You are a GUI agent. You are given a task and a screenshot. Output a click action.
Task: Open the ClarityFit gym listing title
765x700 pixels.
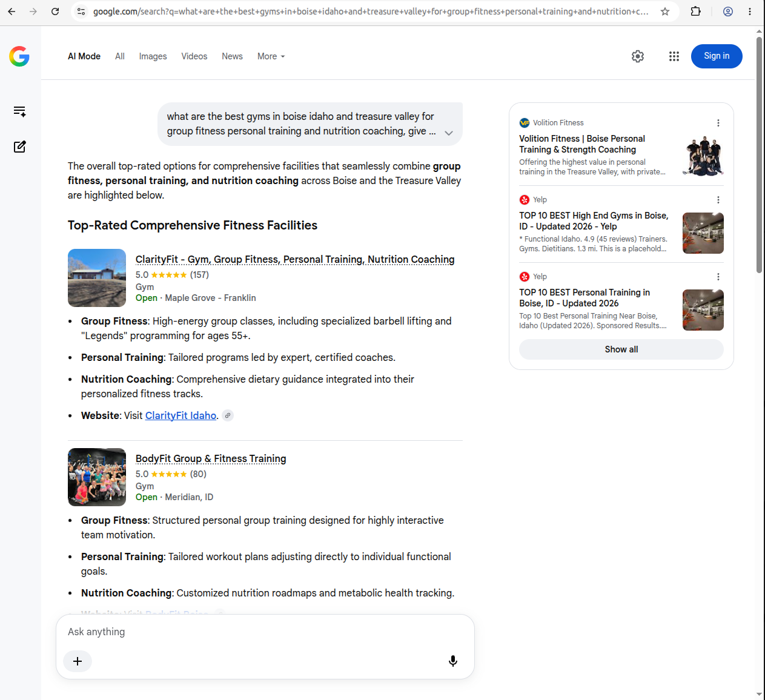click(x=295, y=259)
